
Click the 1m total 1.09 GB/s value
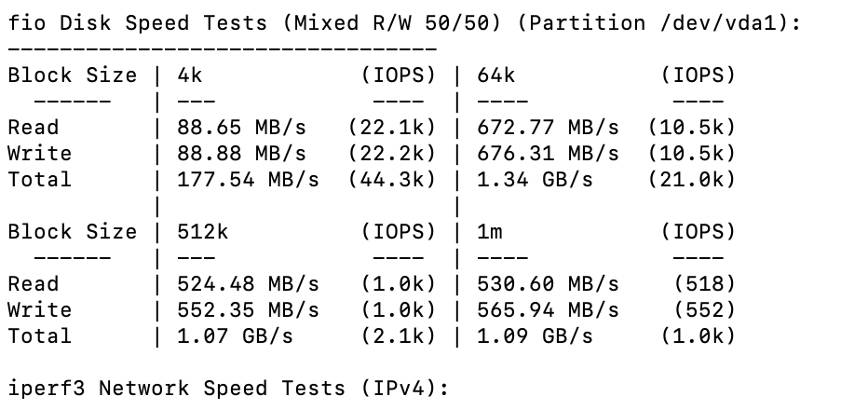(535, 336)
